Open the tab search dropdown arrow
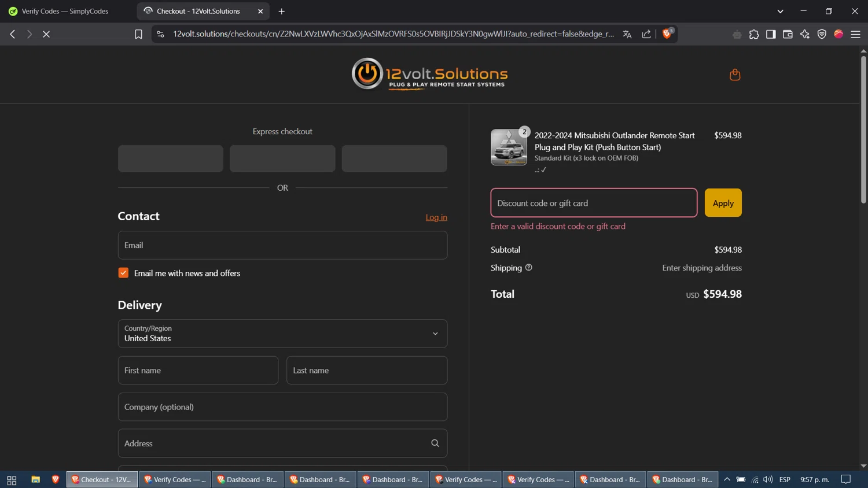The image size is (868, 488). pos(780,11)
